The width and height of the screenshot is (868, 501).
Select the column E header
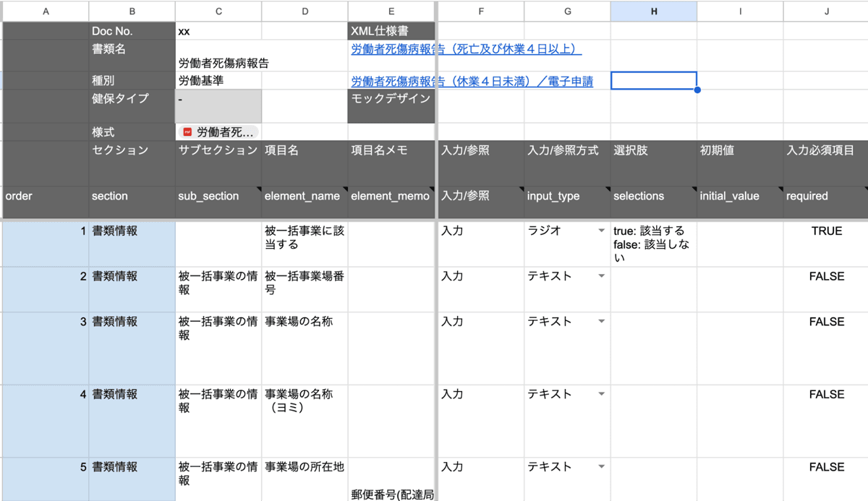pos(391,11)
